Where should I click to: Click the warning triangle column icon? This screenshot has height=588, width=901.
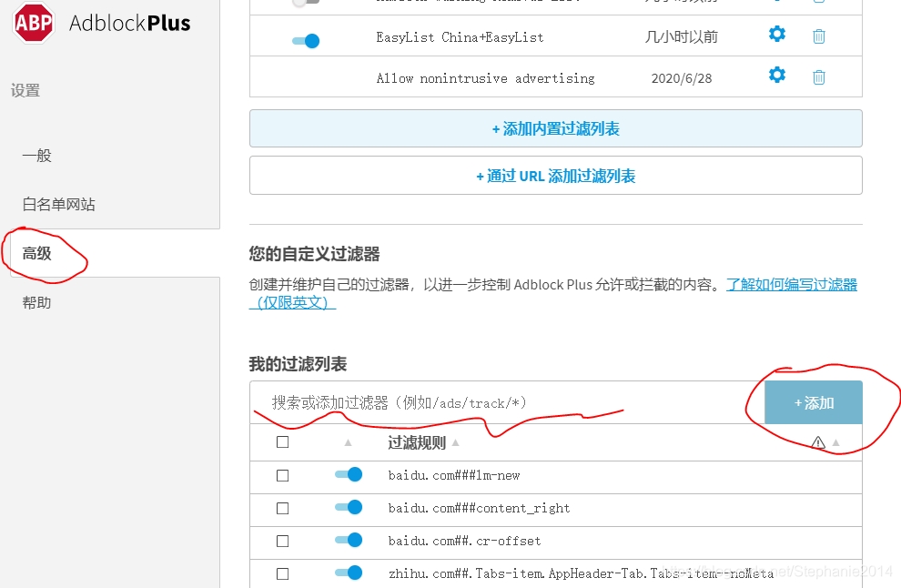(x=818, y=442)
